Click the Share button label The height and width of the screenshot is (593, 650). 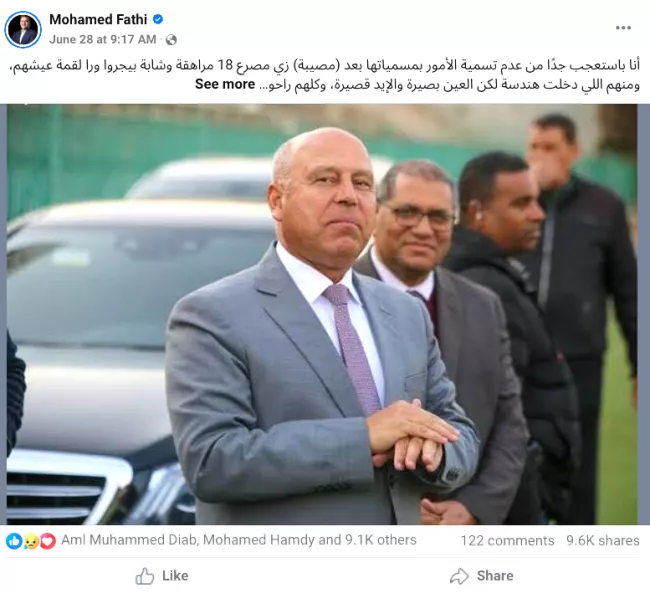495,576
